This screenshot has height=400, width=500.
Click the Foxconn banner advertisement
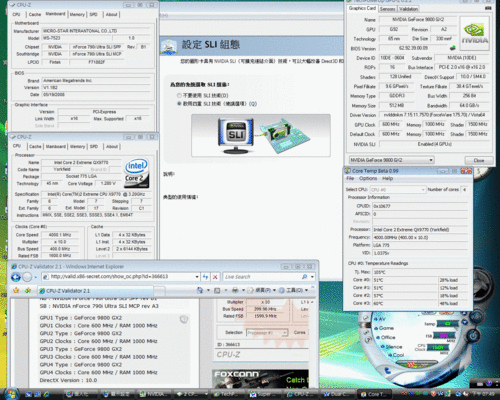260,379
